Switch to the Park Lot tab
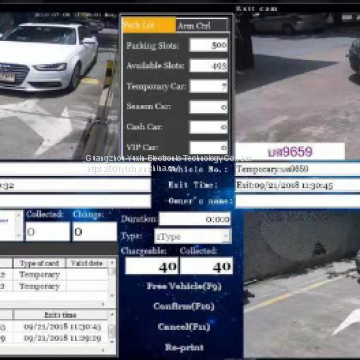 tap(149, 25)
